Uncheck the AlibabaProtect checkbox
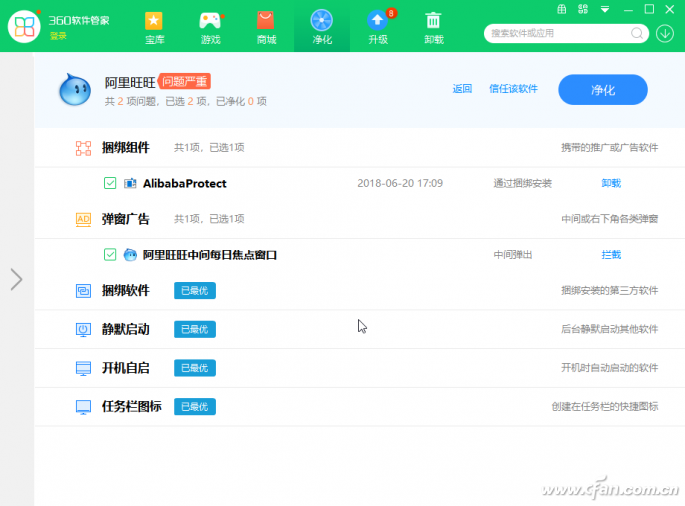This screenshot has height=506, width=685. coord(110,183)
